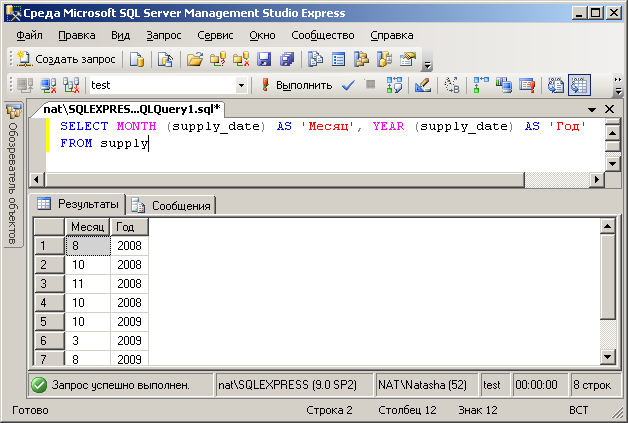Image resolution: width=628 pixels, height=423 pixels.
Task: Toggle results to grid icon
Action: (579, 85)
